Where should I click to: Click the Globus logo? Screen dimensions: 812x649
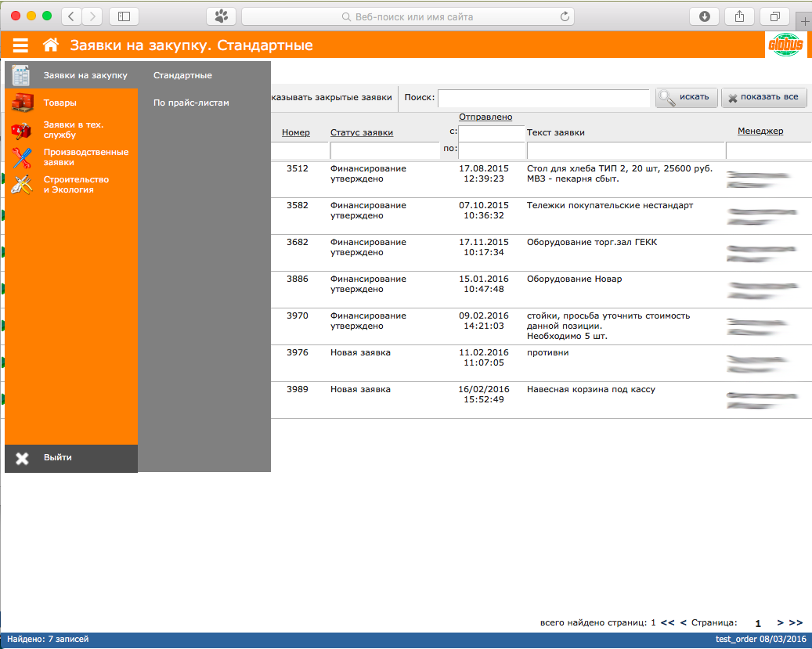(785, 45)
